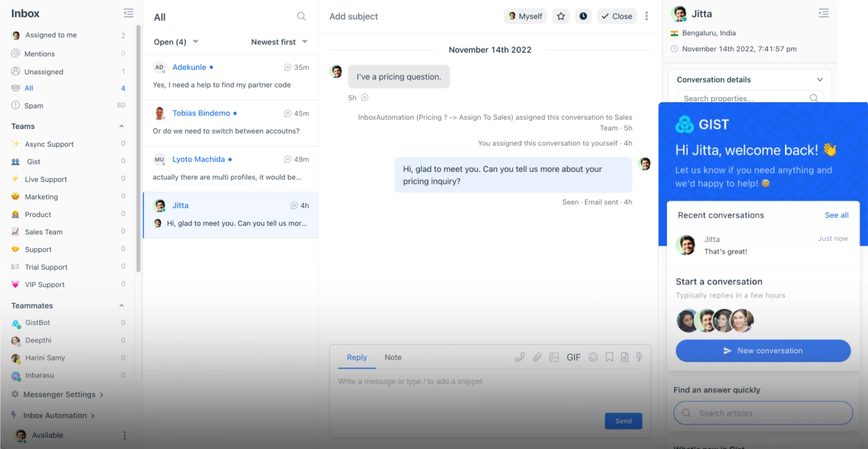The image size is (868, 449).
Task: Collapse the Conversation details section
Action: [x=819, y=80]
